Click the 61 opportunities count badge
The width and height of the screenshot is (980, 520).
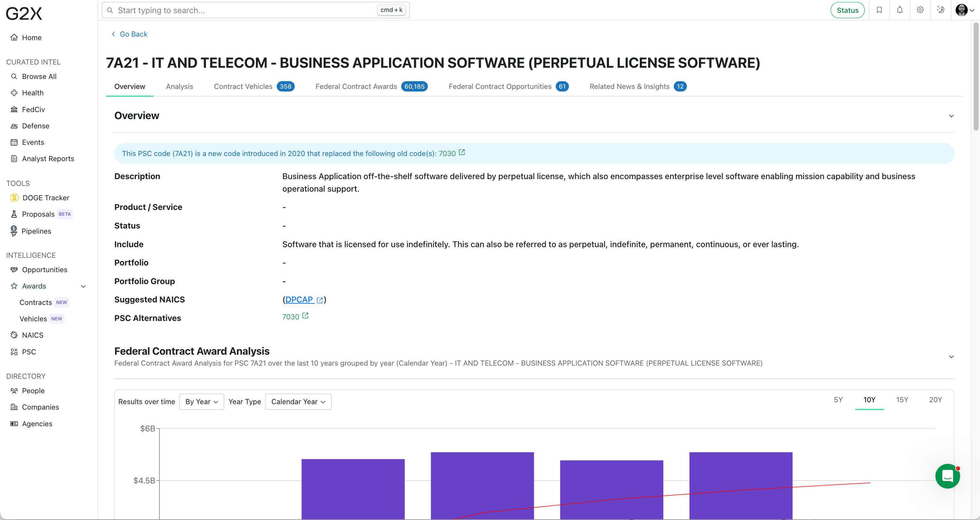pyautogui.click(x=562, y=86)
